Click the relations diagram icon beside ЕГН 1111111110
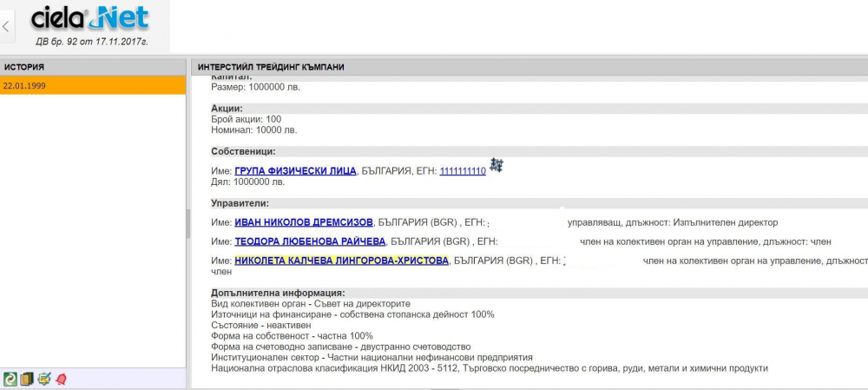The image size is (868, 390). point(496,164)
